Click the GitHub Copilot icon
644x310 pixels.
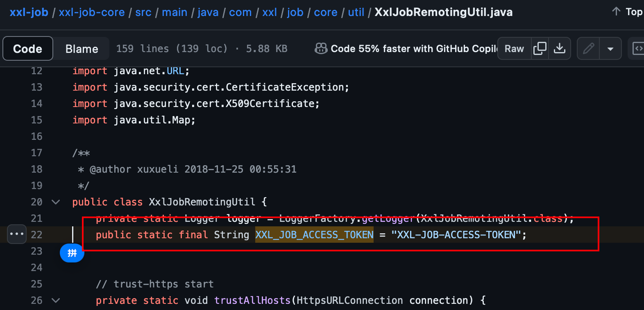321,48
